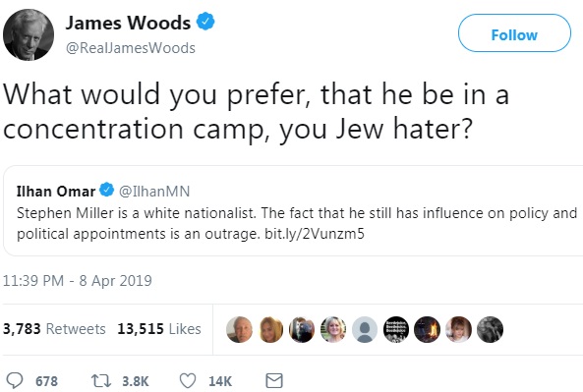This screenshot has width=583, height=392.
Task: Click the 11:39 PM - 8 Apr 2019 timestamp
Action: (78, 281)
